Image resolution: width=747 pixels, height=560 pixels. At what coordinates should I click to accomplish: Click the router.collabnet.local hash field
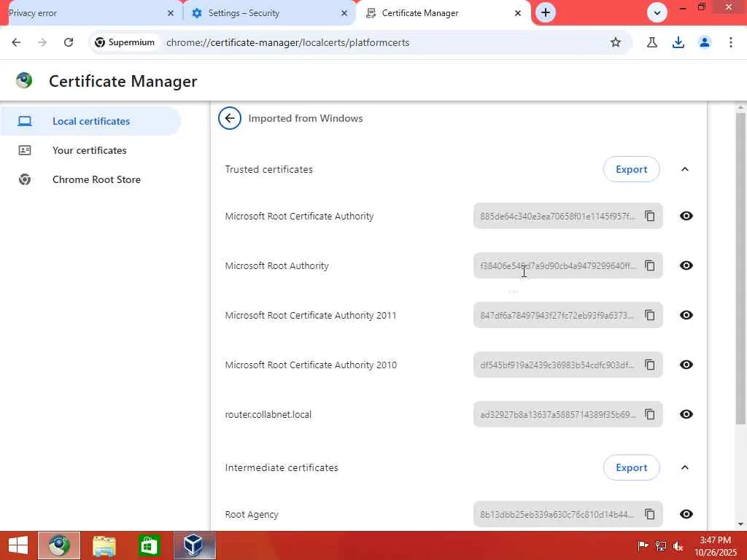(568, 414)
